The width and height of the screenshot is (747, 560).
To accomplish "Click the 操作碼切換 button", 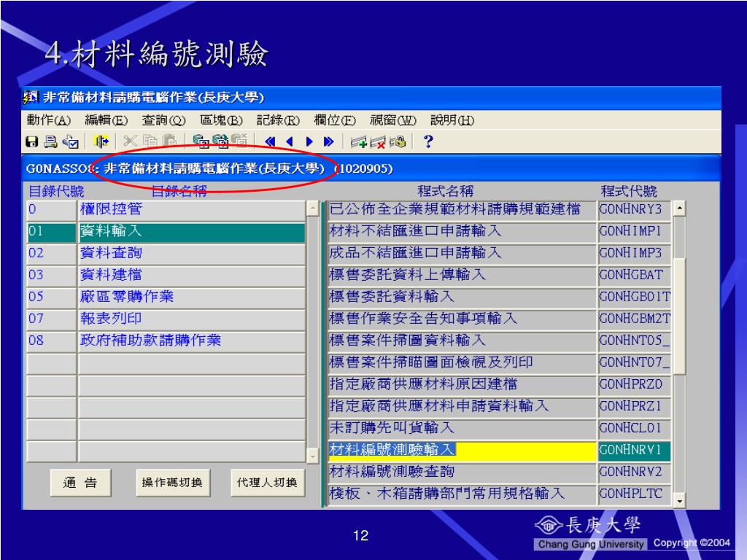I will click(x=172, y=483).
